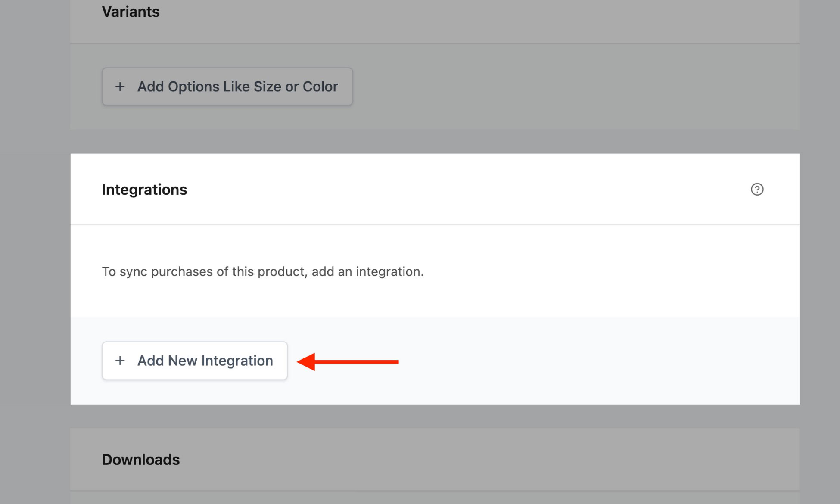The height and width of the screenshot is (504, 840).
Task: Click empty footer area right of the red arrow
Action: pyautogui.click(x=599, y=361)
